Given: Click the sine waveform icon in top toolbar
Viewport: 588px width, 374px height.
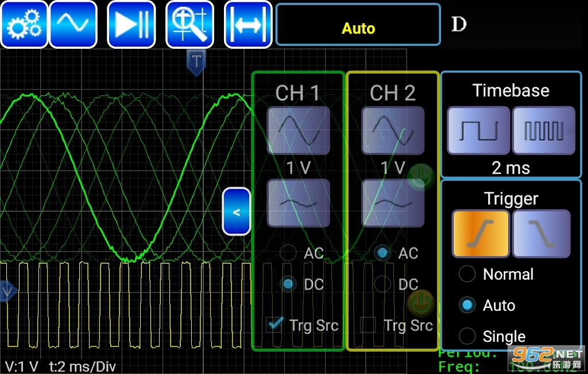Looking at the screenshot, I should [x=73, y=24].
